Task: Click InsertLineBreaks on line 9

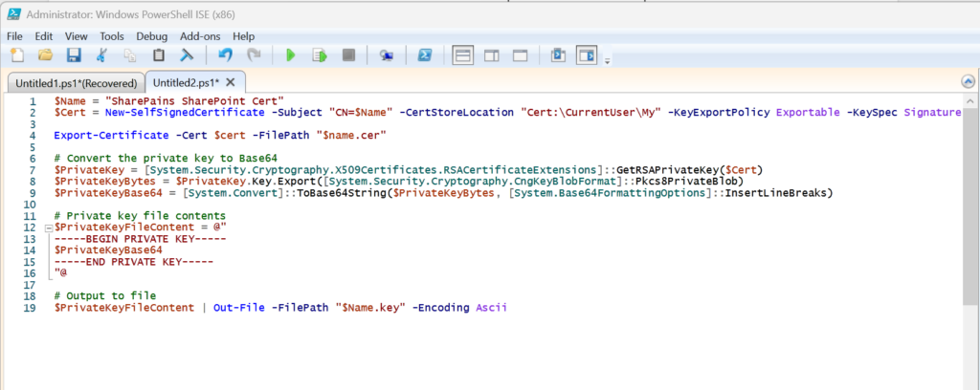Action: point(775,193)
